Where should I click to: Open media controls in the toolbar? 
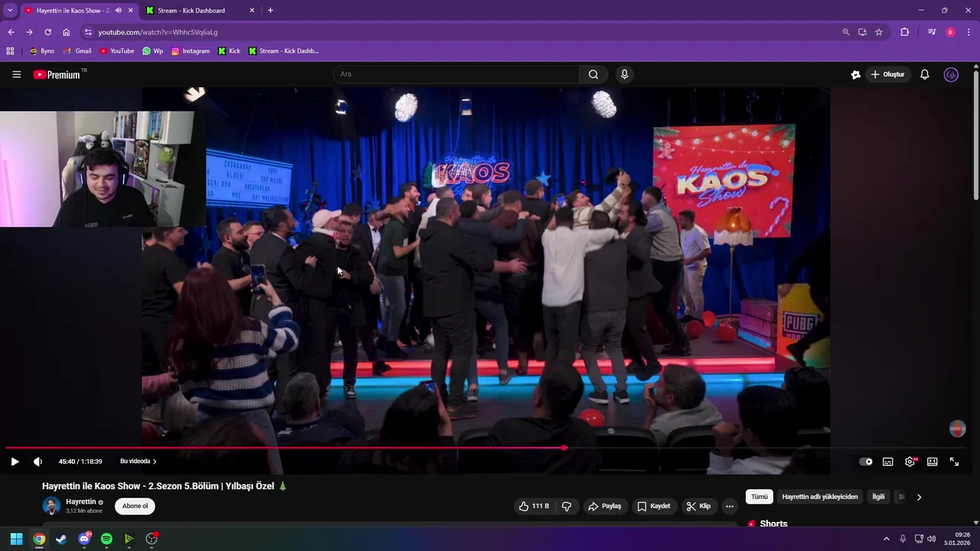[x=931, y=32]
